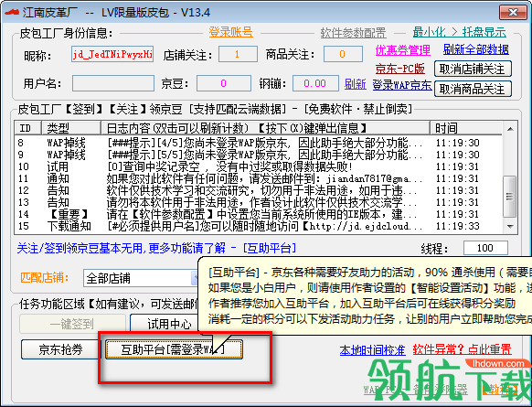Open 软件参数配置 settings link
532x407 pixels.
click(x=353, y=33)
